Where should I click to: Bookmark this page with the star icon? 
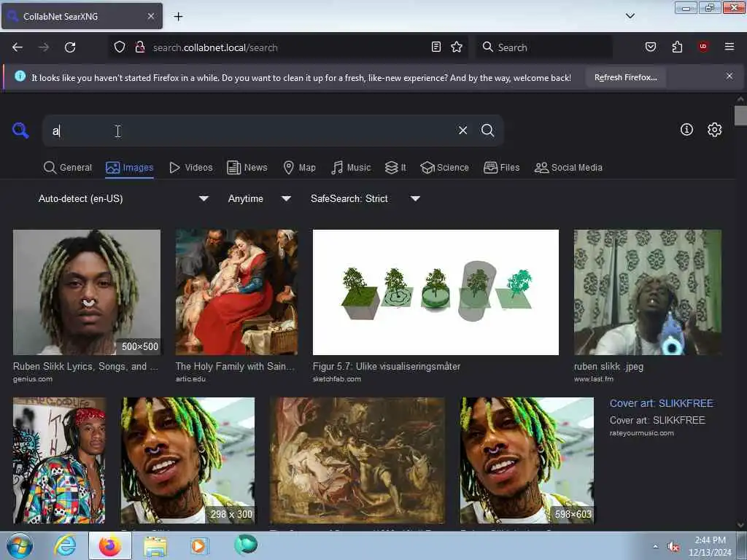(457, 47)
